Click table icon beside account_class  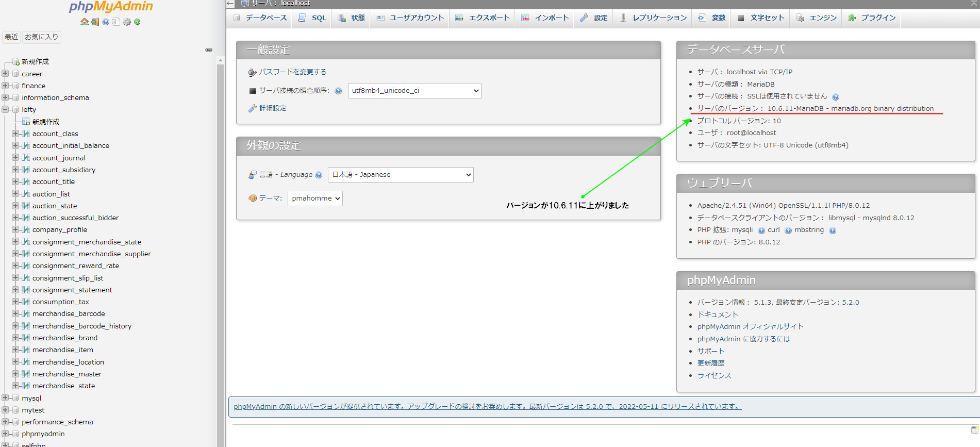pos(26,134)
